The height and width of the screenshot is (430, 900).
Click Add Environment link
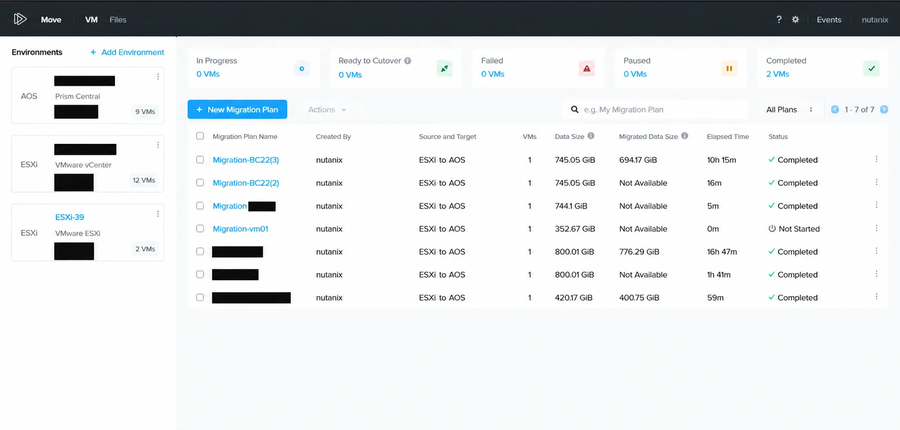(x=127, y=52)
